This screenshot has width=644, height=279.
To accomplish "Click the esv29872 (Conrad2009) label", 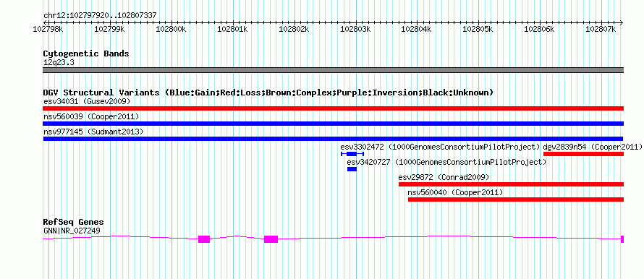I will point(444,177).
